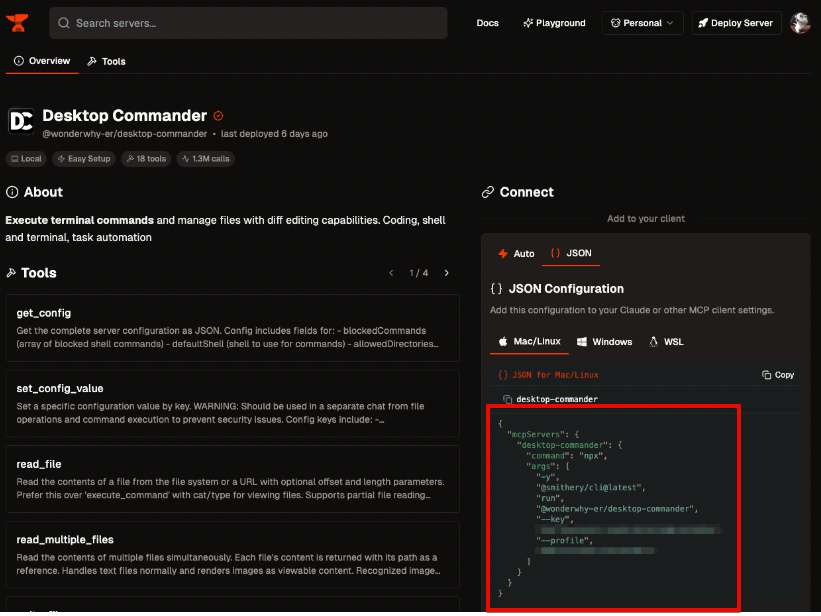The image size is (821, 616).
Task: Click the JSON for Mac/Linux label
Action: [555, 375]
